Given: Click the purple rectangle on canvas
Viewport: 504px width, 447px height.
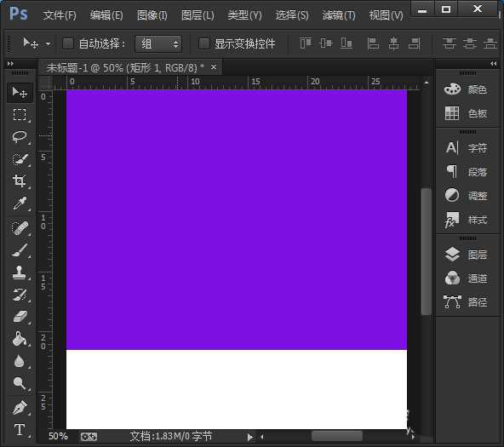Looking at the screenshot, I should [237, 220].
